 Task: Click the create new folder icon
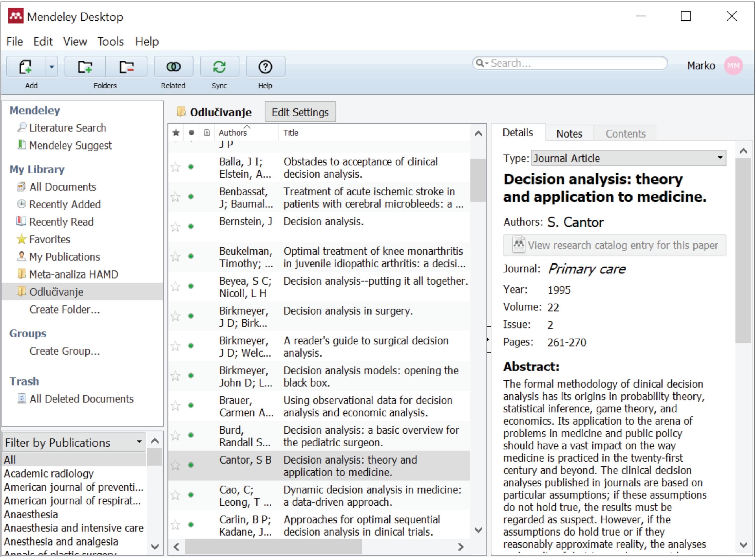tap(85, 66)
